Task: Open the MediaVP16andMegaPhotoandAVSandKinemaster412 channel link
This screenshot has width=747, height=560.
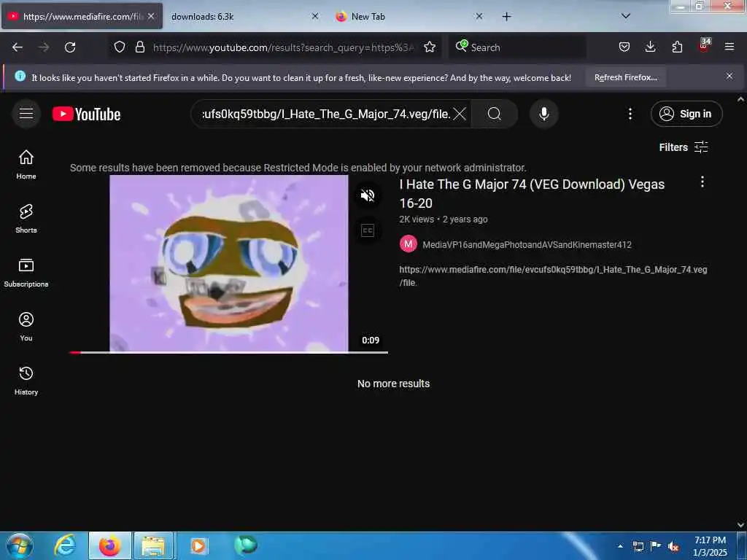Action: [527, 245]
